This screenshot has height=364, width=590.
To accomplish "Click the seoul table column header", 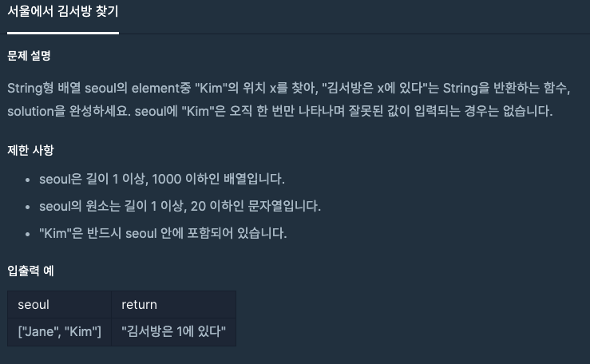I will coord(34,304).
